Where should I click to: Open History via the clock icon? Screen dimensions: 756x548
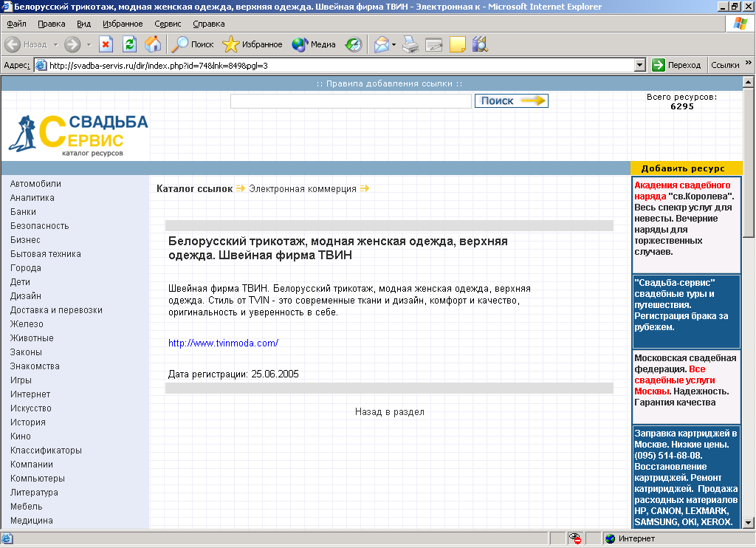tap(354, 44)
